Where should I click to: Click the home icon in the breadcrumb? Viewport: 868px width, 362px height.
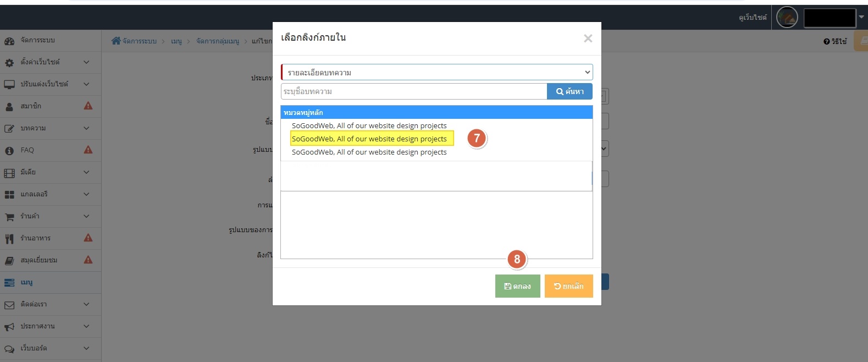tap(116, 41)
